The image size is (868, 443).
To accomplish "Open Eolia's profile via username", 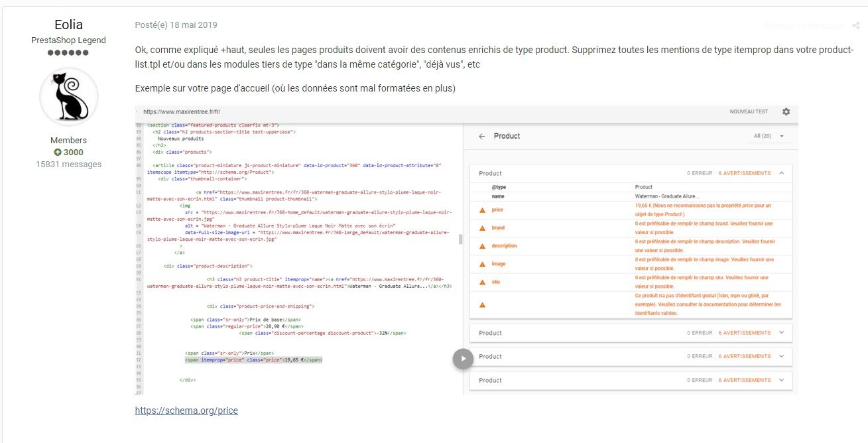I will tap(69, 25).
